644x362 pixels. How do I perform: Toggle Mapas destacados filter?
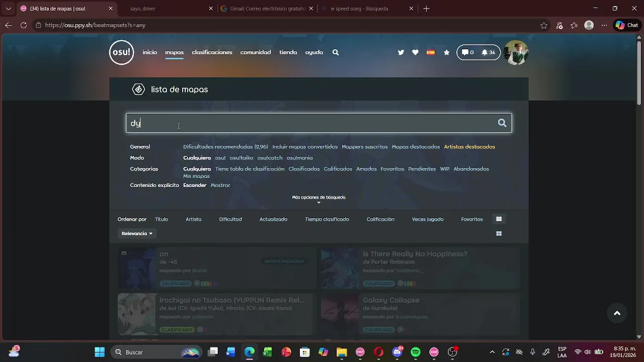[x=416, y=147]
